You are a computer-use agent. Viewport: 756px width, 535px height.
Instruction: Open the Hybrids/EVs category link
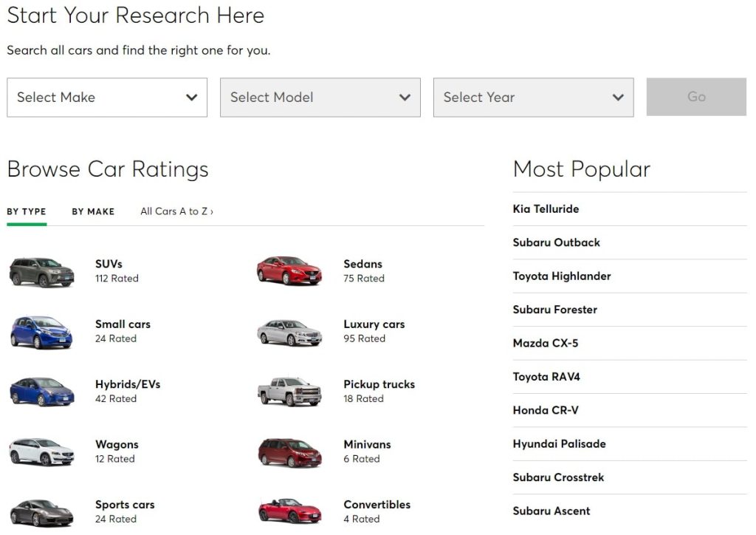[128, 384]
